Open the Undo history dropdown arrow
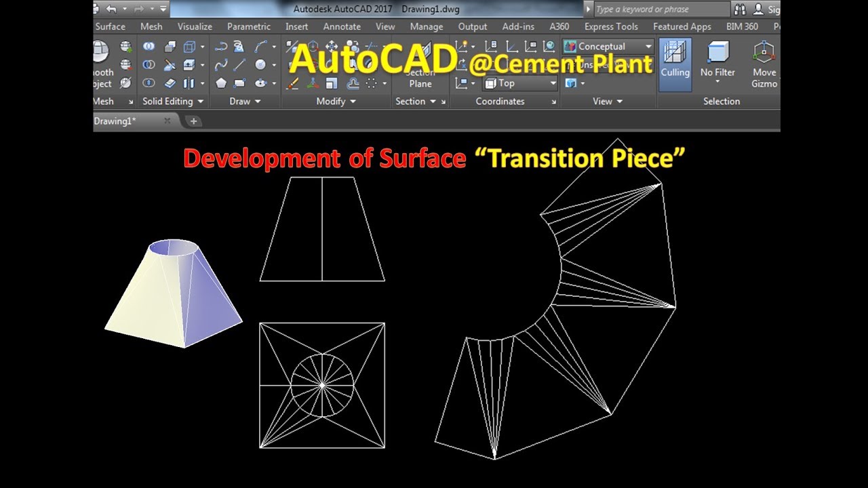This screenshot has height=488, width=868. [x=125, y=9]
